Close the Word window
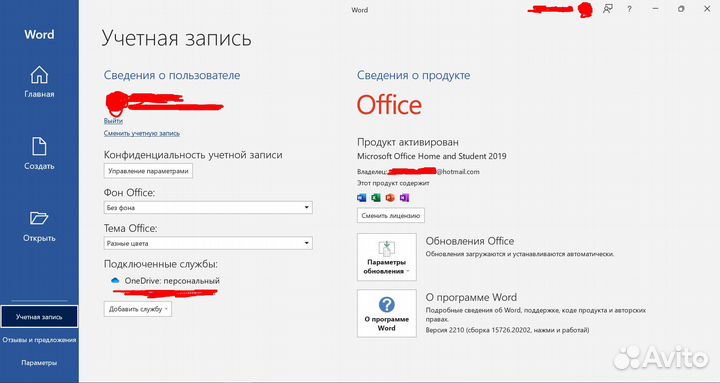 tap(707, 9)
